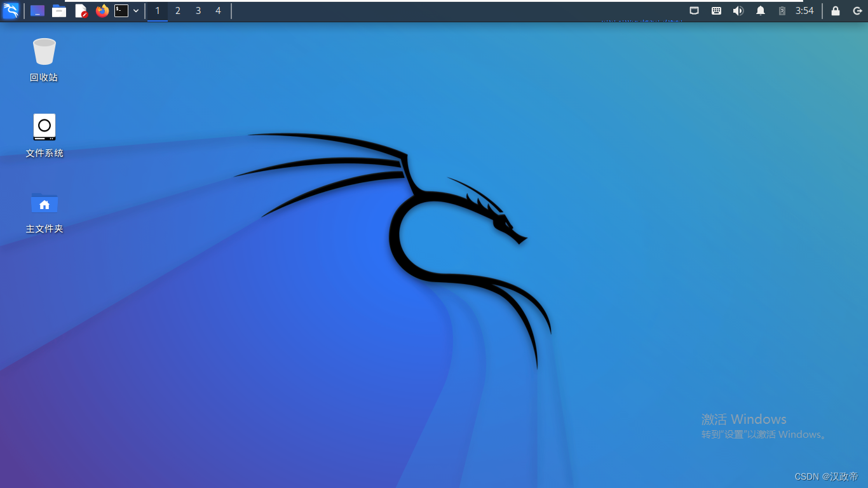Click the on-screen keyboard tray icon
The image size is (868, 488).
716,10
